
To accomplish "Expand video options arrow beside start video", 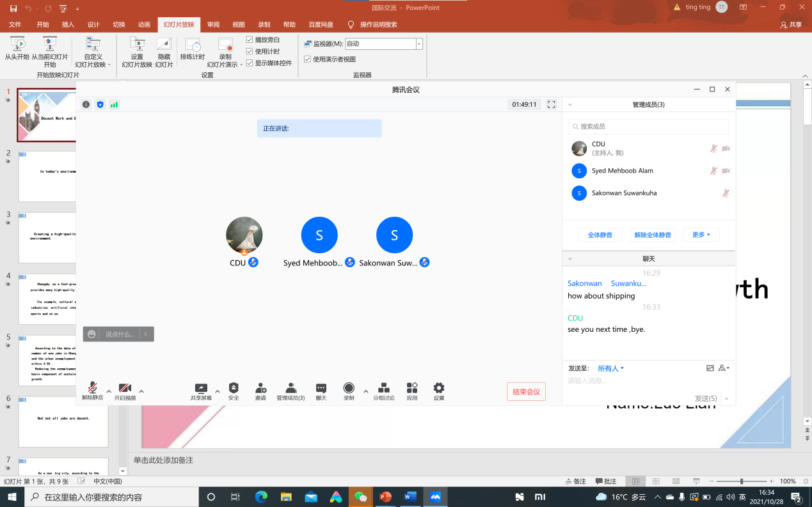I will point(141,391).
